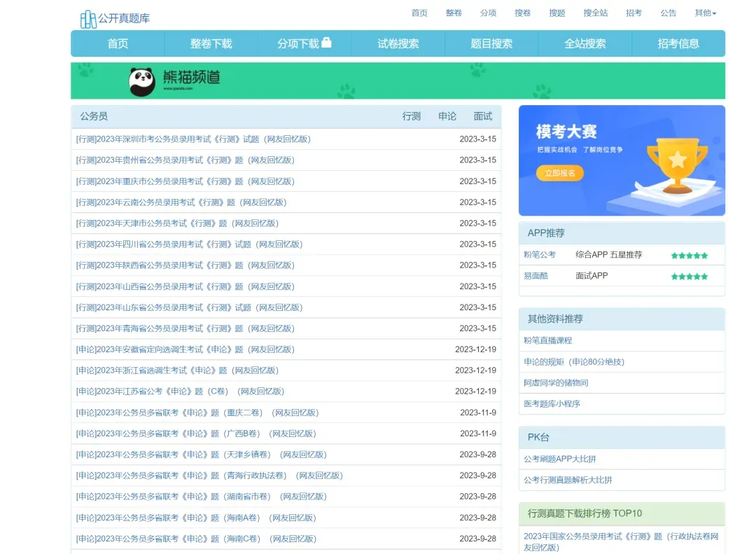Filter the 公务员 list by 面试

pyautogui.click(x=483, y=116)
